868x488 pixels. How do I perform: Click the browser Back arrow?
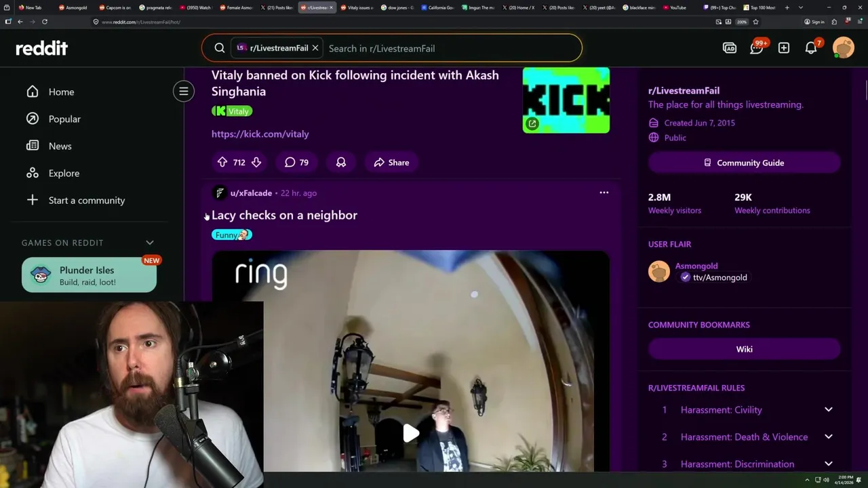20,22
